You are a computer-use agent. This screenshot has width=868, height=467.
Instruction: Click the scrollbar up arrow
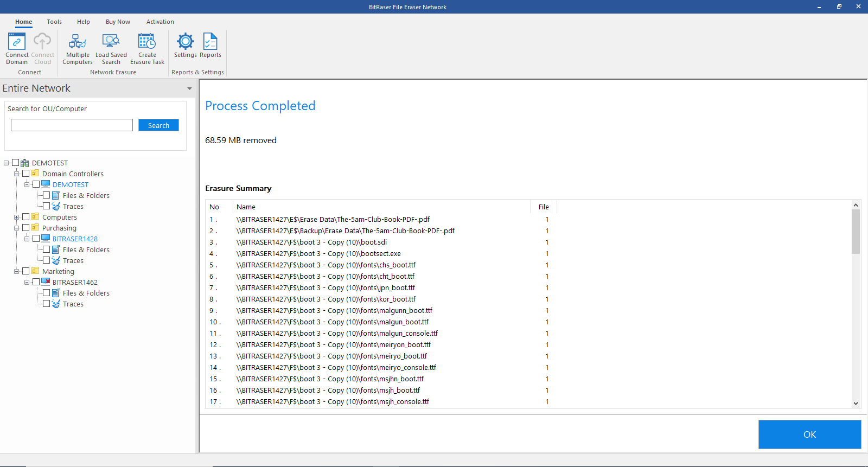point(856,205)
